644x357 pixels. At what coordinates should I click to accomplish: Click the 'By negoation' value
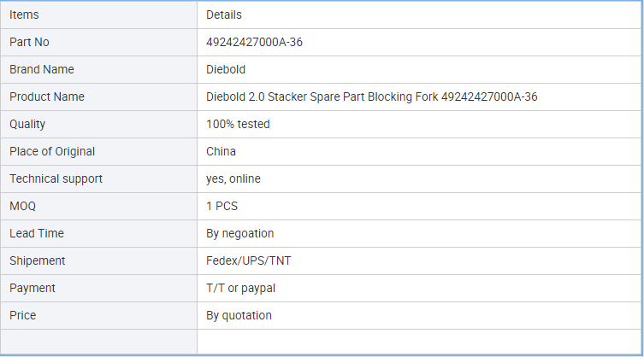point(239,233)
